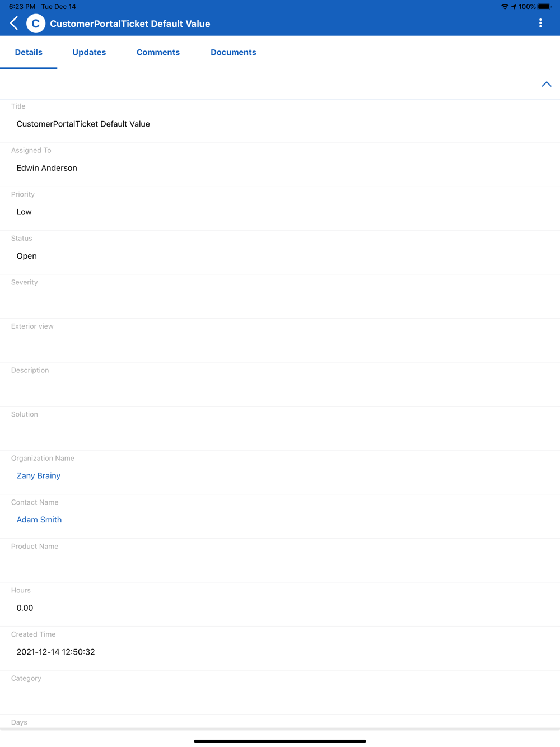
Task: Open the Zany Brainy organization link
Action: [39, 475]
